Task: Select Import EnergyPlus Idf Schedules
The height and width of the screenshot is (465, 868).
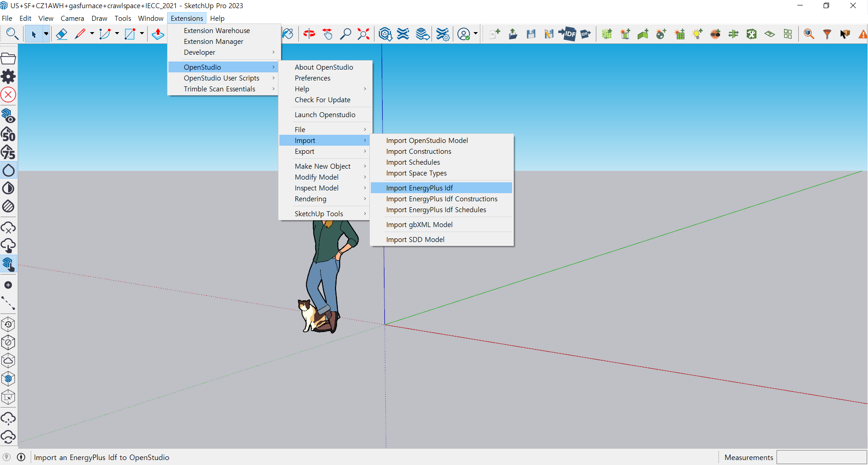Action: coord(441,210)
